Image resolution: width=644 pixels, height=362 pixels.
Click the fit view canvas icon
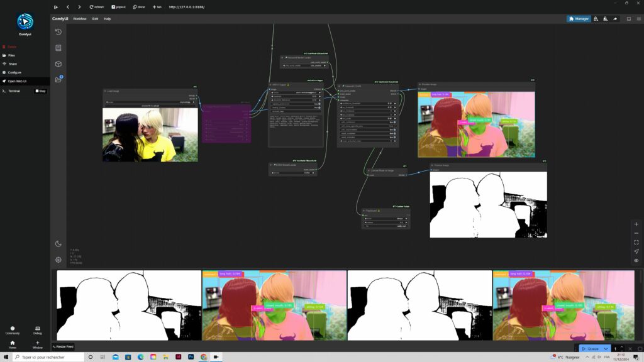tap(636, 242)
